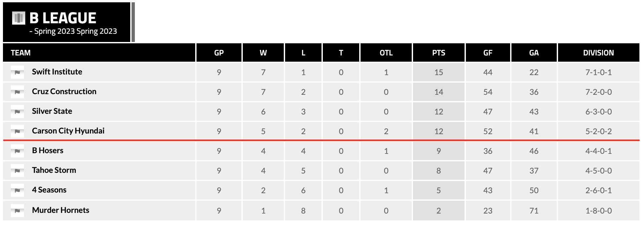Screen dimensions: 644x226
Task: Sort by the OTL column header
Action: pyautogui.click(x=386, y=53)
